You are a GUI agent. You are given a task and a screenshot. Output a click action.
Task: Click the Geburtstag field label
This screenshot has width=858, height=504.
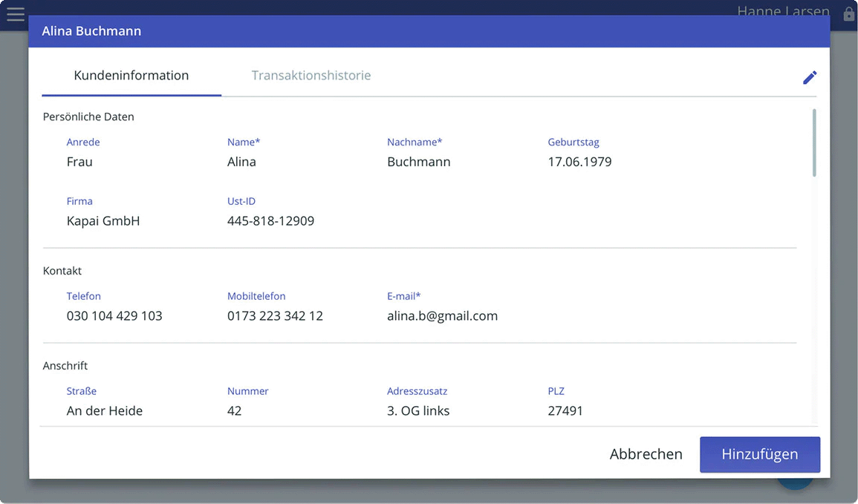(573, 142)
